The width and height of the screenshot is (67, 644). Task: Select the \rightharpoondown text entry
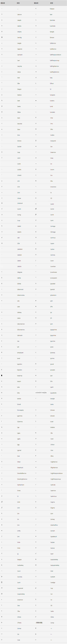click(56, 473)
